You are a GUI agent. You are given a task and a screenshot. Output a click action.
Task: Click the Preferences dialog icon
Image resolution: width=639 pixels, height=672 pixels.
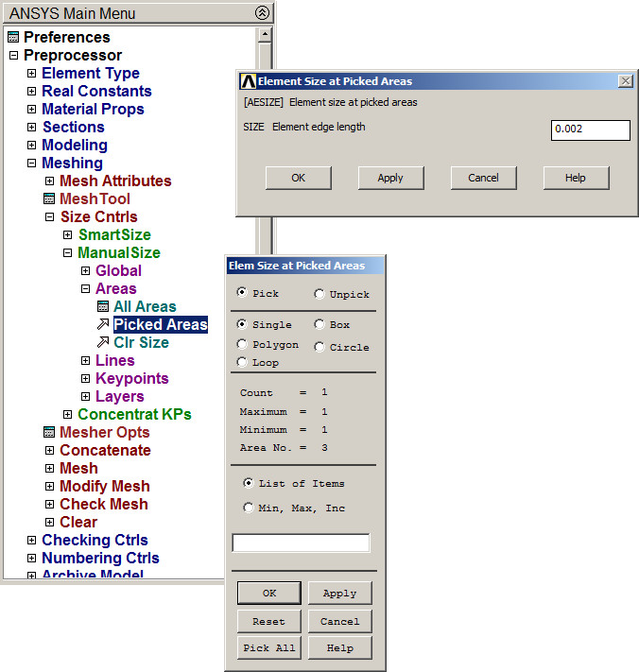13,38
